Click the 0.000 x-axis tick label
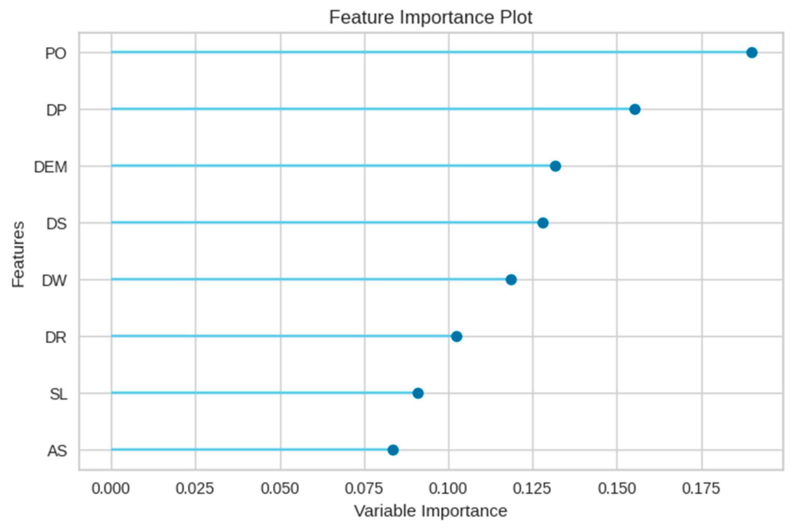The image size is (797, 532). pos(111,488)
